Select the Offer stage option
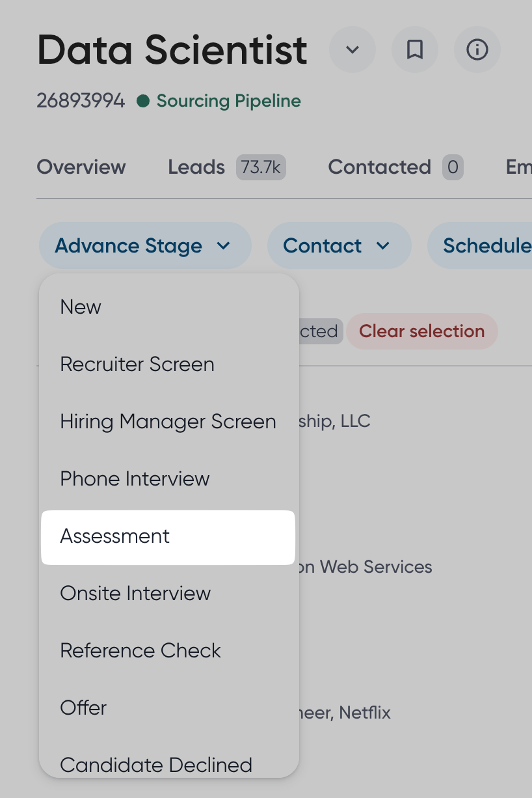The height and width of the screenshot is (798, 532). tap(83, 708)
